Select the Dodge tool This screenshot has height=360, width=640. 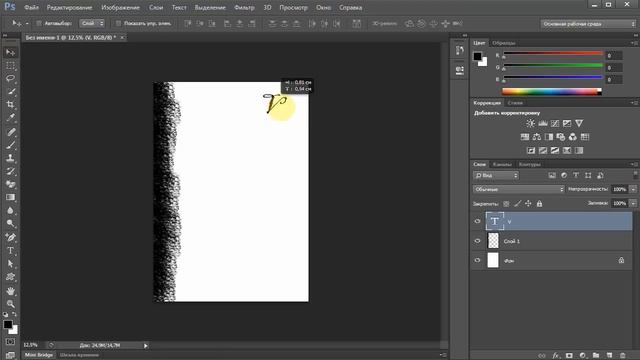pyautogui.click(x=11, y=223)
